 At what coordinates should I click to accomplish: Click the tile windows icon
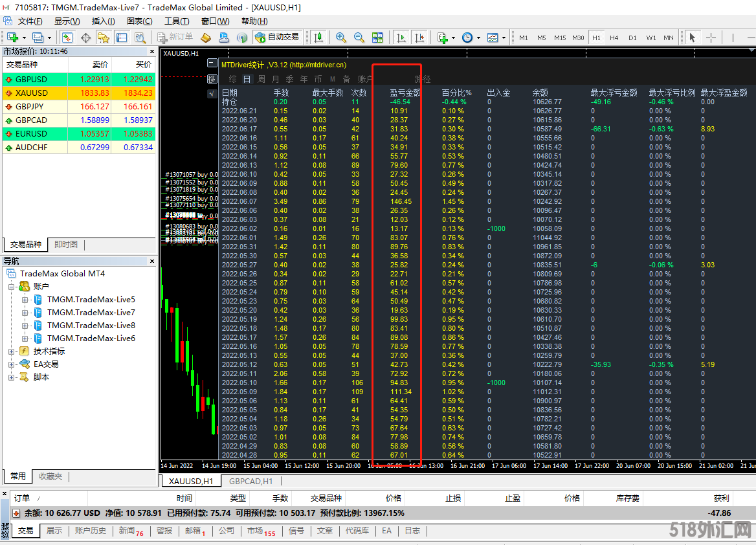pyautogui.click(x=377, y=37)
